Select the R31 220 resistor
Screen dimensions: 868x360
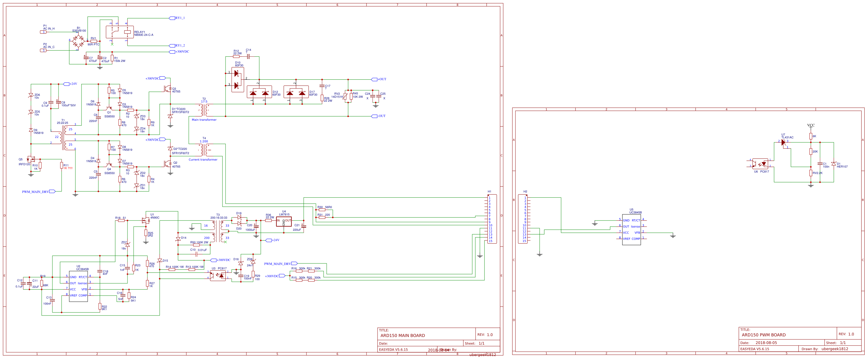pos(322,218)
